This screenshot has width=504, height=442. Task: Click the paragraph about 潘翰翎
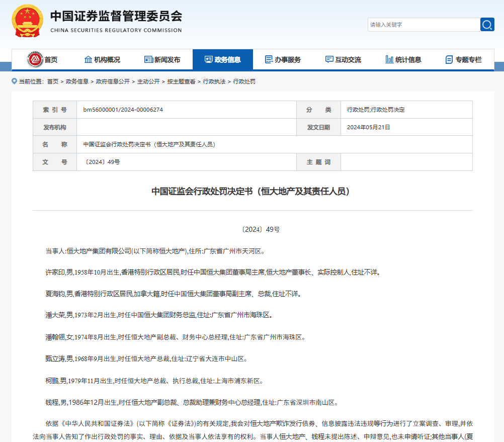point(176,337)
